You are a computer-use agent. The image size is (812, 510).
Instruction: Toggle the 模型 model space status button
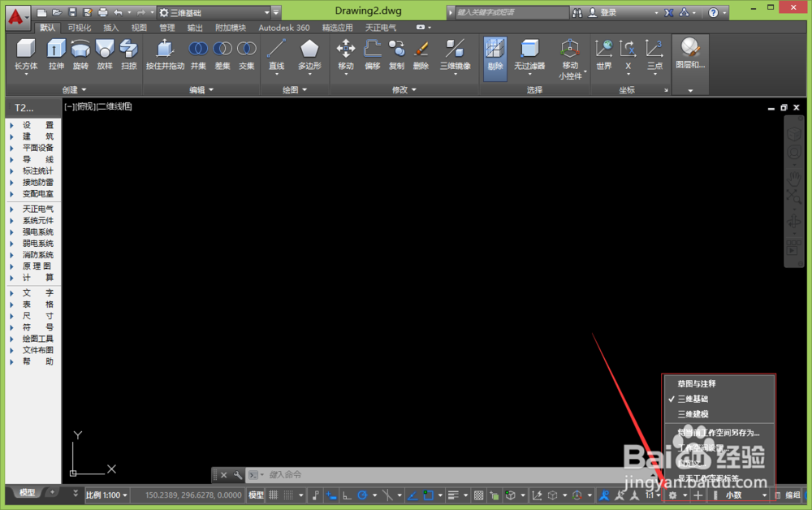pyautogui.click(x=256, y=495)
